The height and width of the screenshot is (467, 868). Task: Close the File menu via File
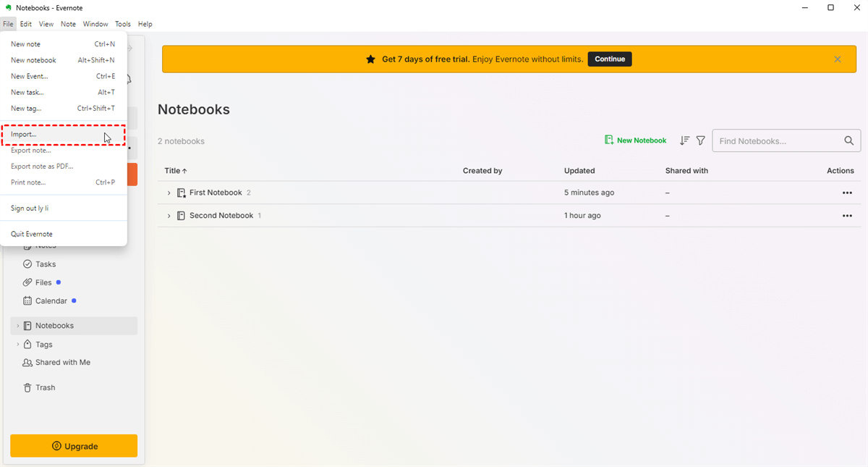tap(8, 24)
